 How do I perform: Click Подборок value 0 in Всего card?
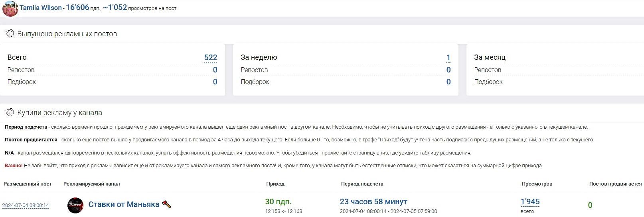point(215,82)
